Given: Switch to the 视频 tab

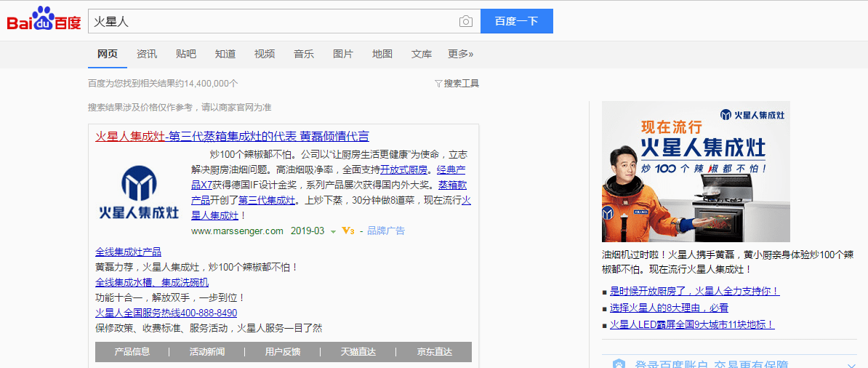Looking at the screenshot, I should click(265, 55).
